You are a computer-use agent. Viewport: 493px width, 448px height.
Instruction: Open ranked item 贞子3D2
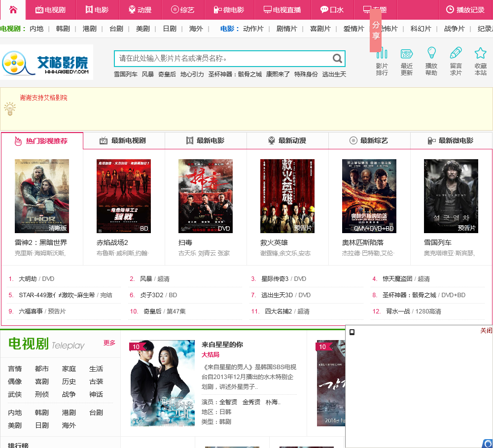click(x=151, y=295)
